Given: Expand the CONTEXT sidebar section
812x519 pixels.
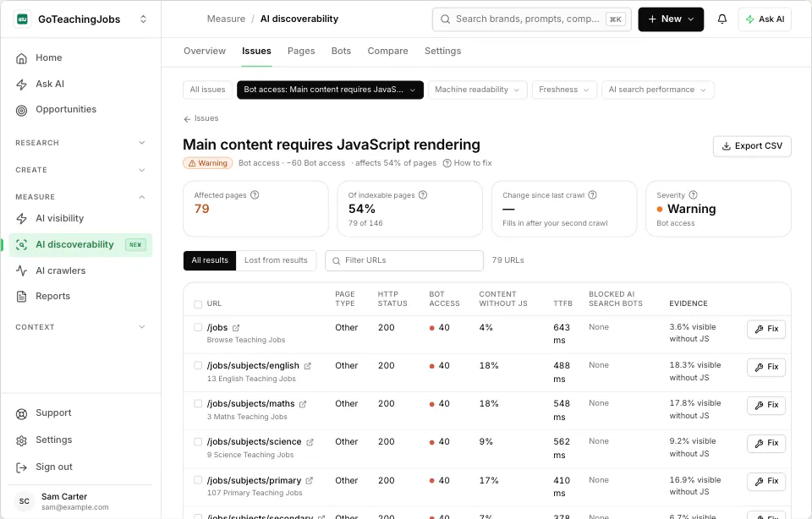Looking at the screenshot, I should click(80, 327).
